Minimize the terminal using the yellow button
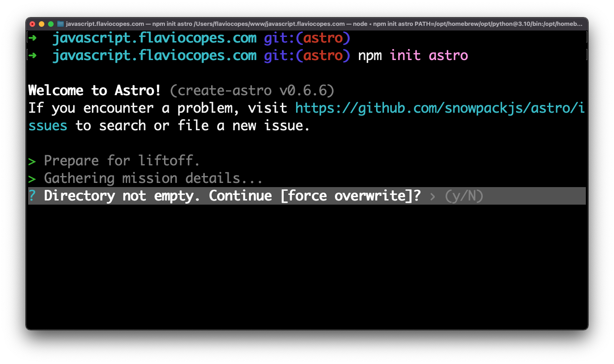Viewport: 614px width, 364px height. [42, 24]
